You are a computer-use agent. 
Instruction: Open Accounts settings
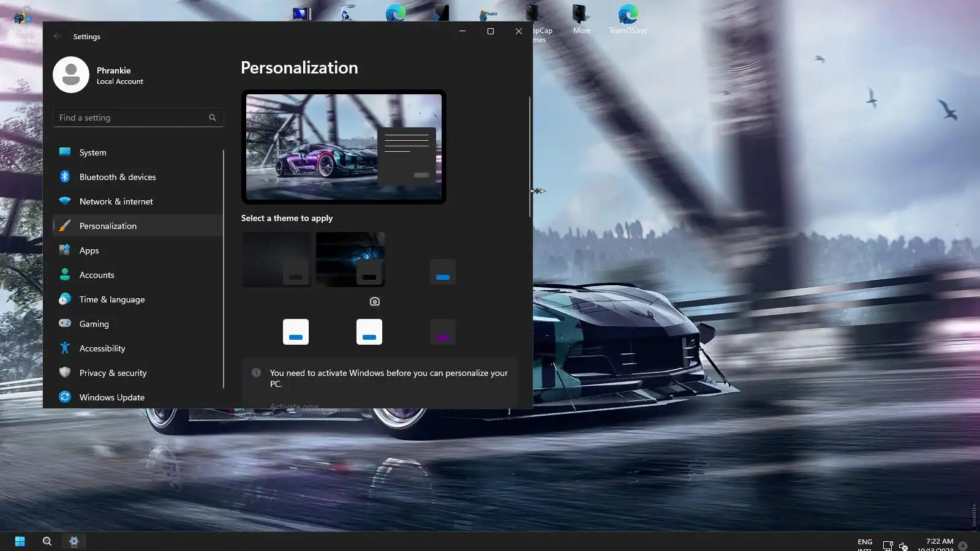coord(138,275)
